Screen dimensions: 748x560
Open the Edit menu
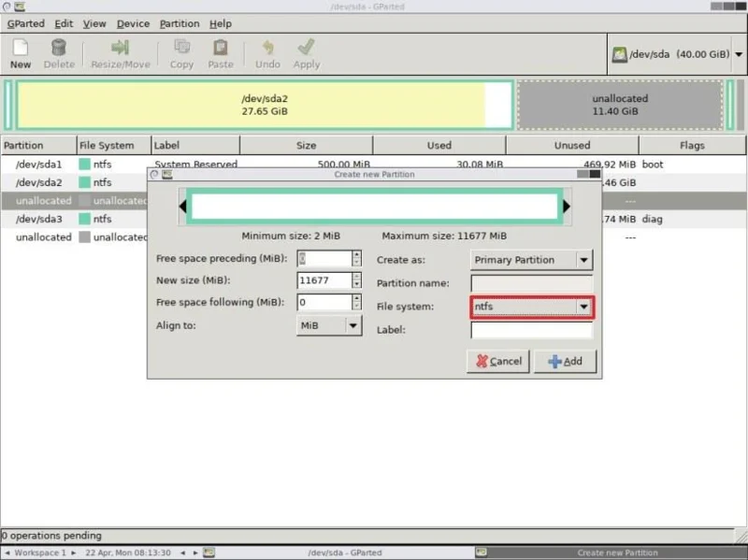coord(64,23)
